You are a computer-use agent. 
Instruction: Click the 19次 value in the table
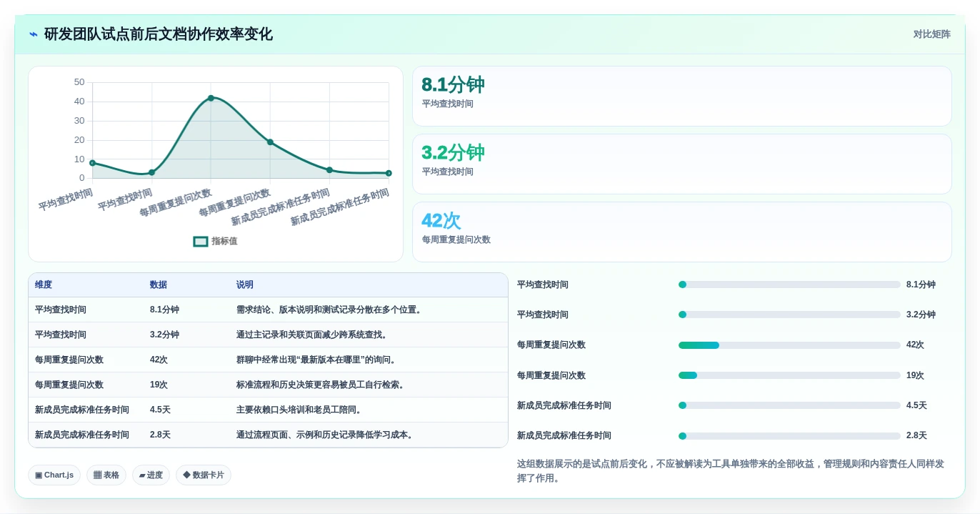tap(159, 385)
